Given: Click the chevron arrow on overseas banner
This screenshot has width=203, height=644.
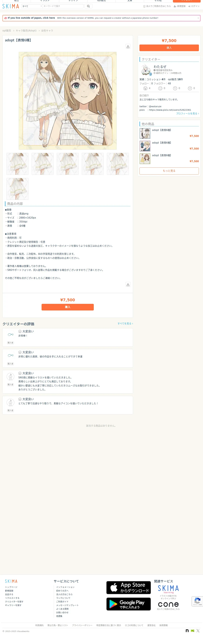Looking at the screenshot, I should [198, 18].
